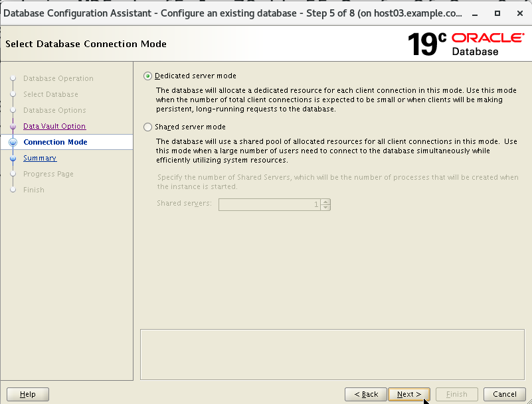This screenshot has width=532, height=404.
Task: Click the Select Database step label
Action: point(50,94)
